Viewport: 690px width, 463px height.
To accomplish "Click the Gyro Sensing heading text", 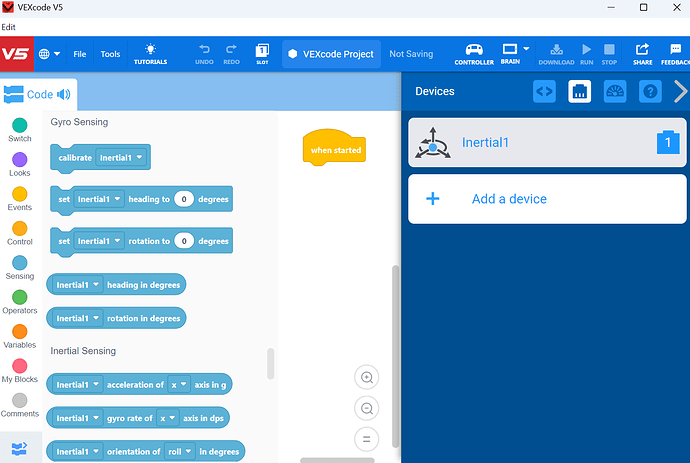I will point(79,122).
